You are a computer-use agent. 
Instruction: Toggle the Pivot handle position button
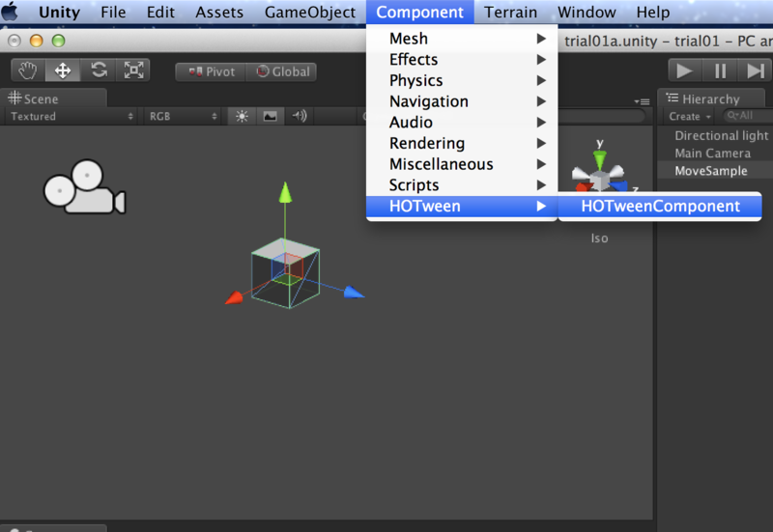tap(212, 71)
